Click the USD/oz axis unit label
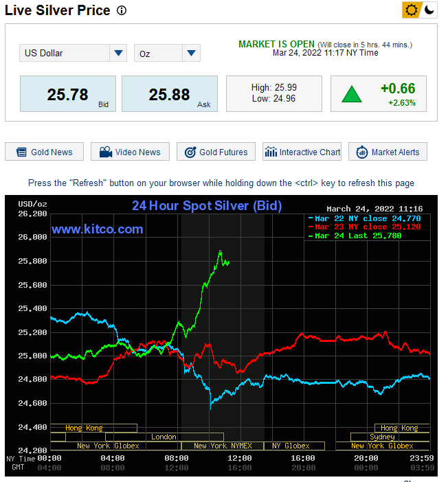This screenshot has width=448, height=482. pos(32,204)
